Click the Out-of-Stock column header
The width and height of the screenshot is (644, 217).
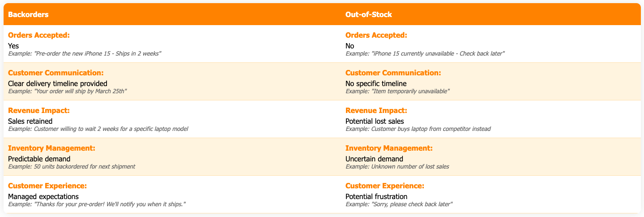pos(368,14)
